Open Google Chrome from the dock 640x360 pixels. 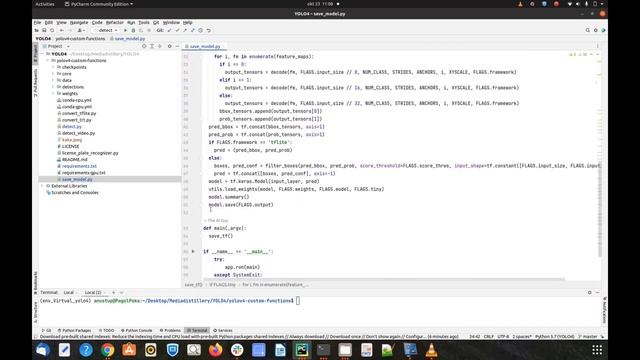tap(107, 350)
